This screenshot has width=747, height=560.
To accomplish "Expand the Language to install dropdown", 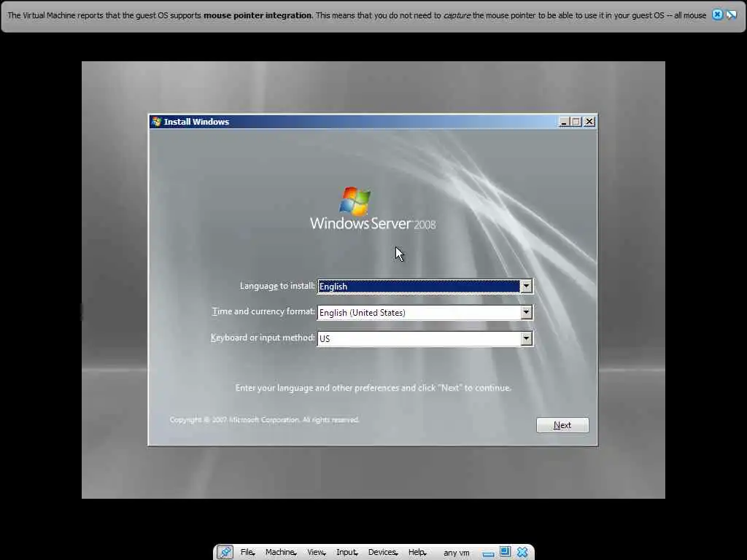I will 526,286.
